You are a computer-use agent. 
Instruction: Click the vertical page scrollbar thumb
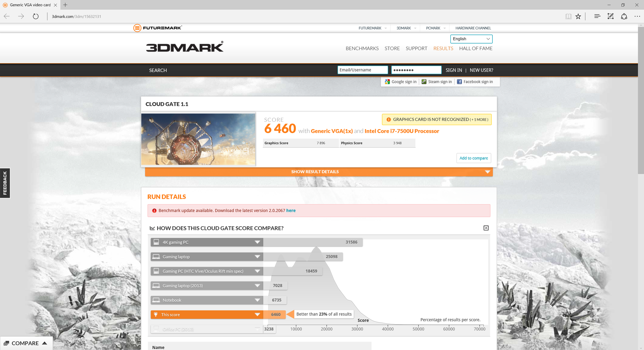[x=641, y=101]
